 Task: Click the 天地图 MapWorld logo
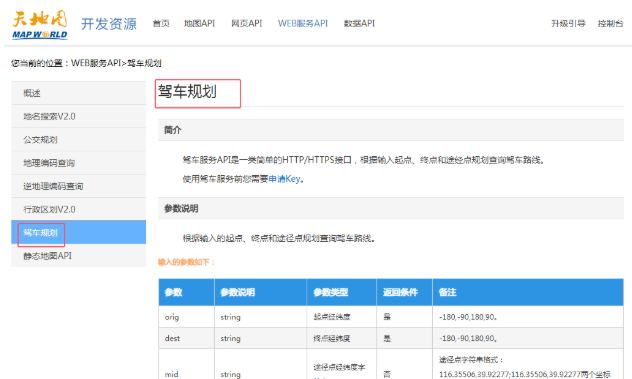click(40, 25)
